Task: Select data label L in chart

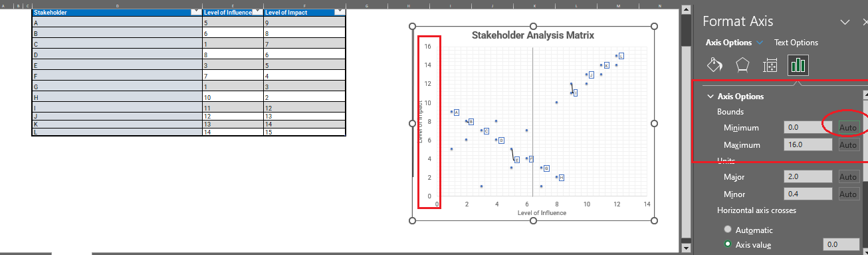Action: (x=621, y=56)
